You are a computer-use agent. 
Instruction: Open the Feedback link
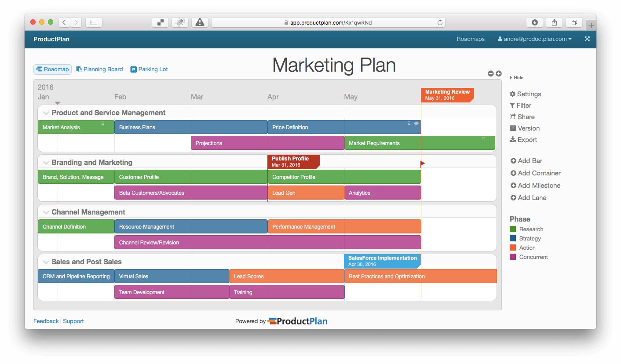point(46,321)
